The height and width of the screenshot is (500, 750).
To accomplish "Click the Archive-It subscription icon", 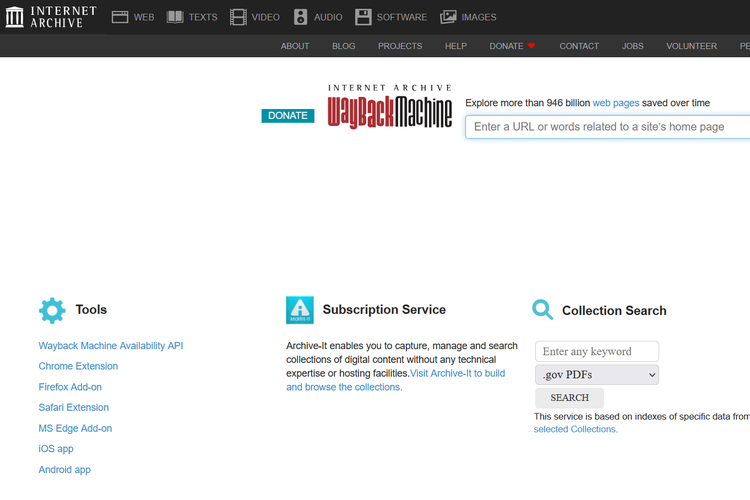I will 300,310.
